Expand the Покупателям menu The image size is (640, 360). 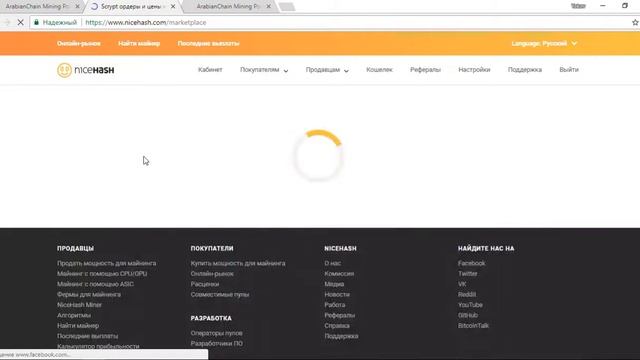point(264,70)
